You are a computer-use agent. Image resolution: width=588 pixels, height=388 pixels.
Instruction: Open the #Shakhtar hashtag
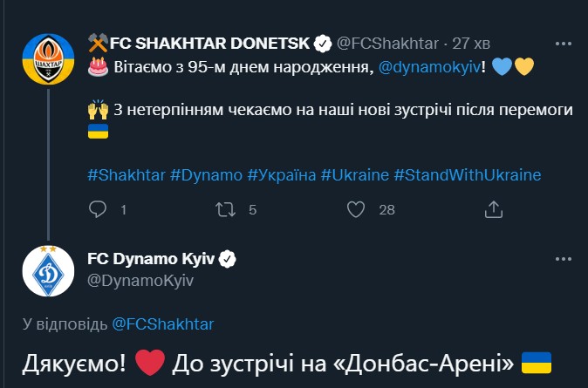pos(126,175)
